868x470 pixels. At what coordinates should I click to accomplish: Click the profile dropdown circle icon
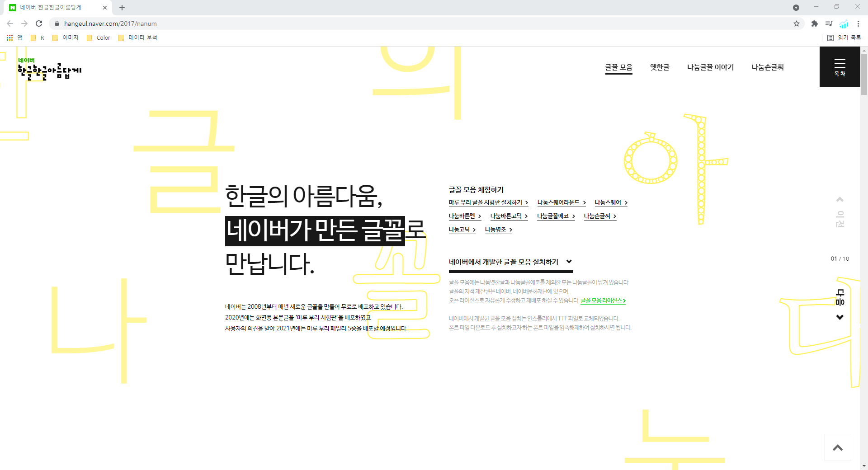[x=796, y=8]
